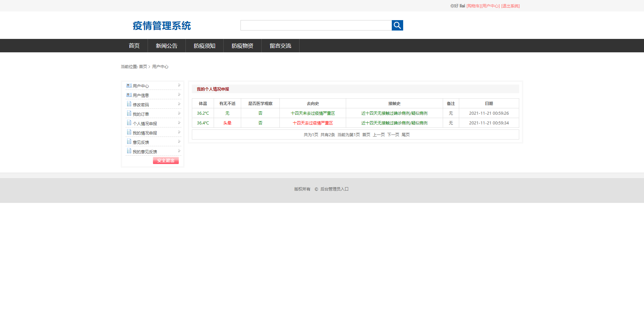Viewport: 644px width, 325px height.
Task: Click 首页 in the breadcrumb
Action: (x=143, y=67)
